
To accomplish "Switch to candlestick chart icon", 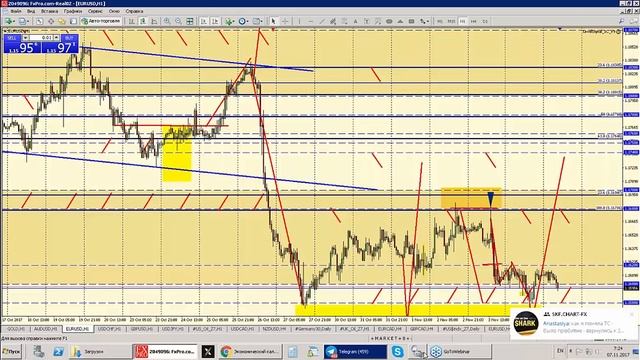I will tap(143, 21).
